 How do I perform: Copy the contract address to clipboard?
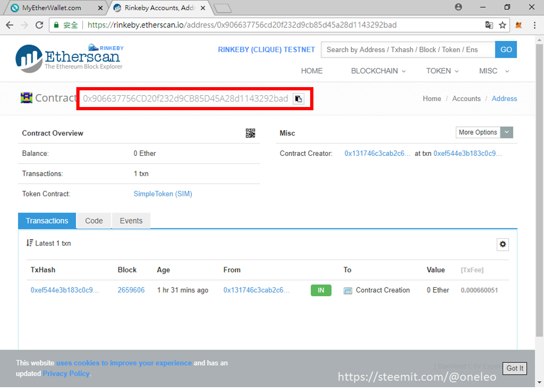[298, 99]
